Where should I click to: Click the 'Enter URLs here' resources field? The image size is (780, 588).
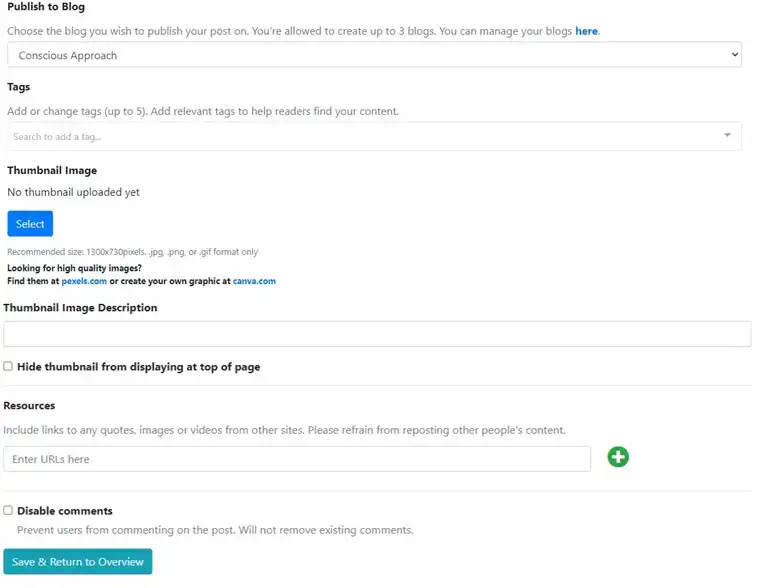297,459
